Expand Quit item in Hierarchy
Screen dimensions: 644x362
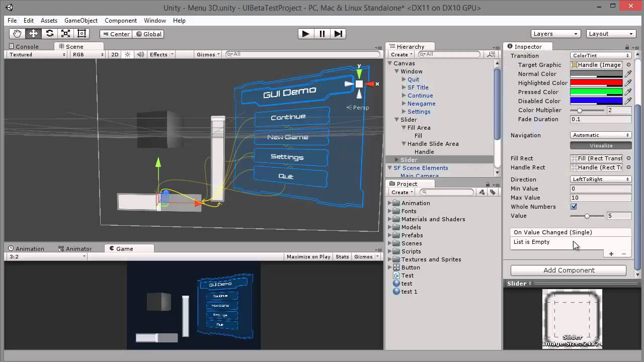click(404, 79)
